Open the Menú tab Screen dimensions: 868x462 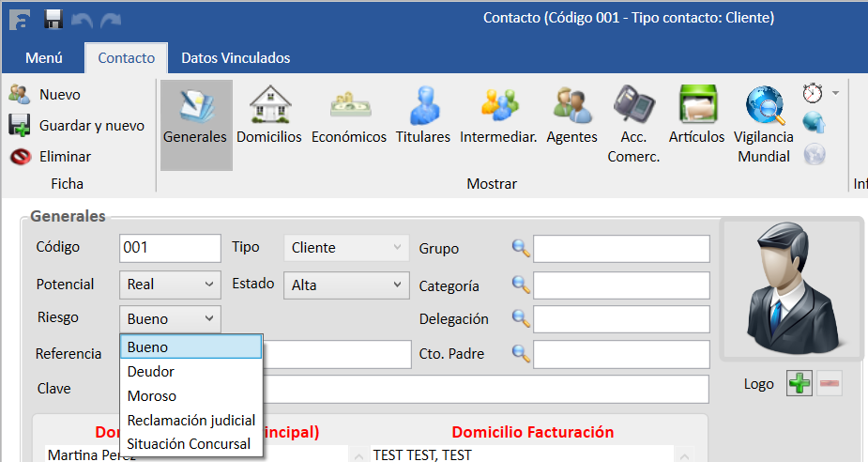44,58
